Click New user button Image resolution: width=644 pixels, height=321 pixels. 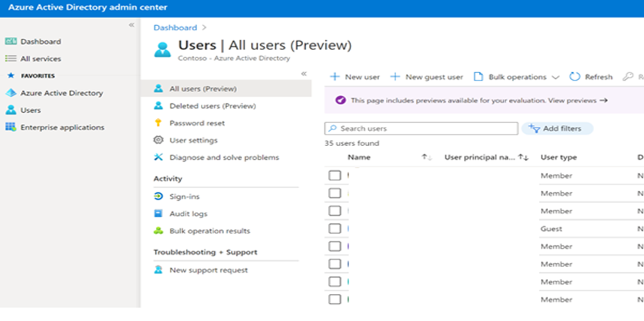point(355,77)
